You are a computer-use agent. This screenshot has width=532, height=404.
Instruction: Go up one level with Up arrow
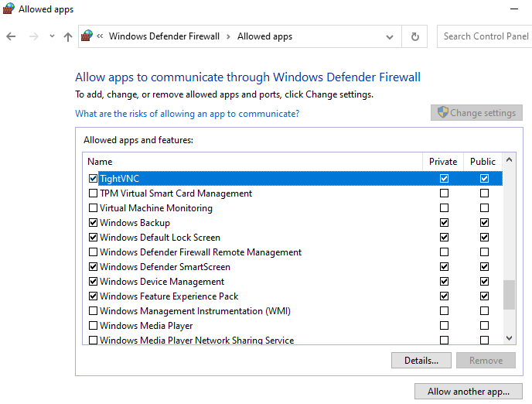68,36
